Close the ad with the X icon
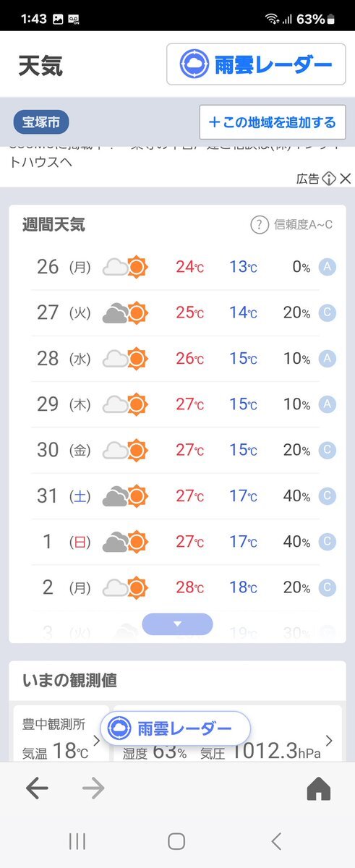 tap(346, 179)
